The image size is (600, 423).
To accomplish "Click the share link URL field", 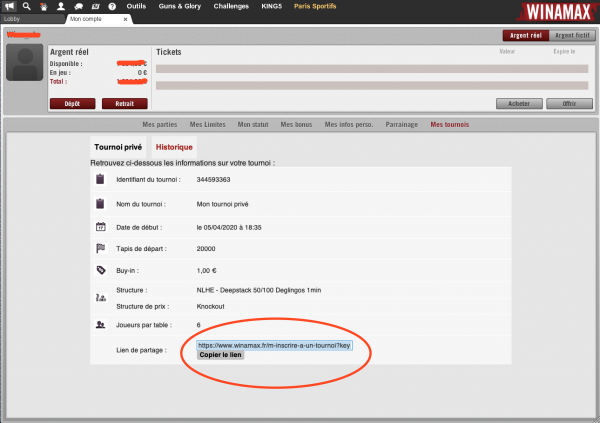I will coord(274,345).
